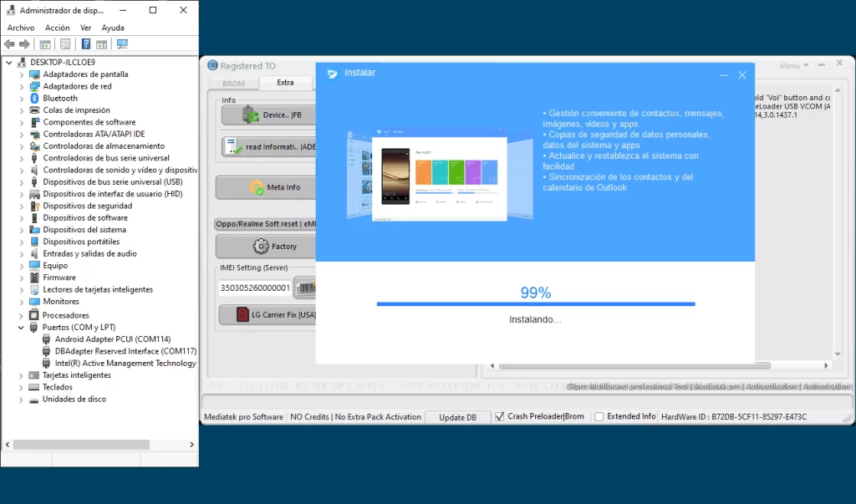Minimize the Instalar dialog
The width and height of the screenshot is (856, 504).
pos(723,75)
